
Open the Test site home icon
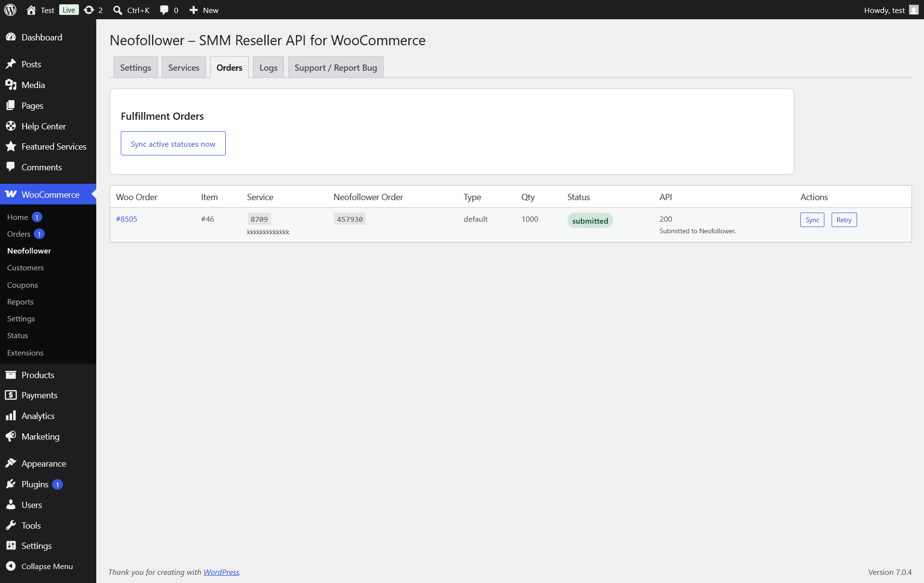31,10
